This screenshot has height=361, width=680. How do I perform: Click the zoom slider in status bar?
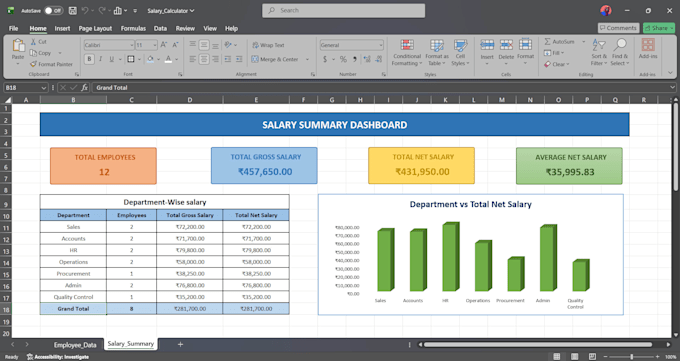(631, 357)
